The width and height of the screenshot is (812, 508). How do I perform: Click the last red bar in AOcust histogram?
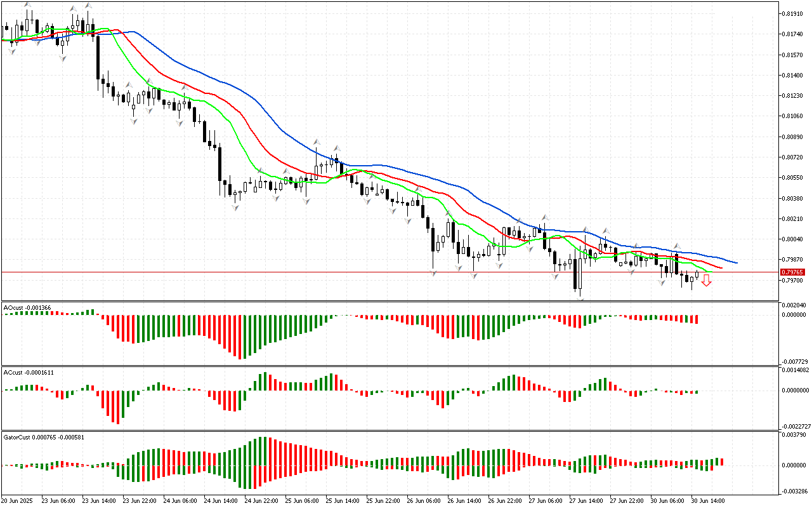coord(696,319)
